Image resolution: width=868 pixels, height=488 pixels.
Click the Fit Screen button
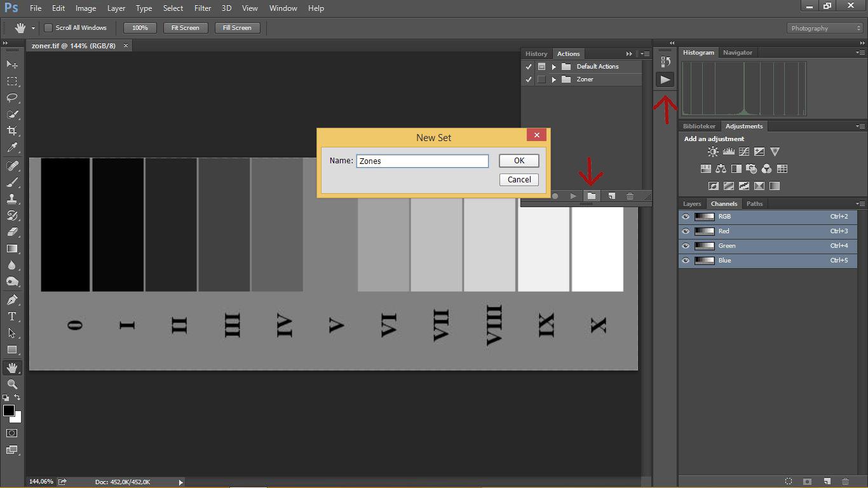click(x=185, y=28)
